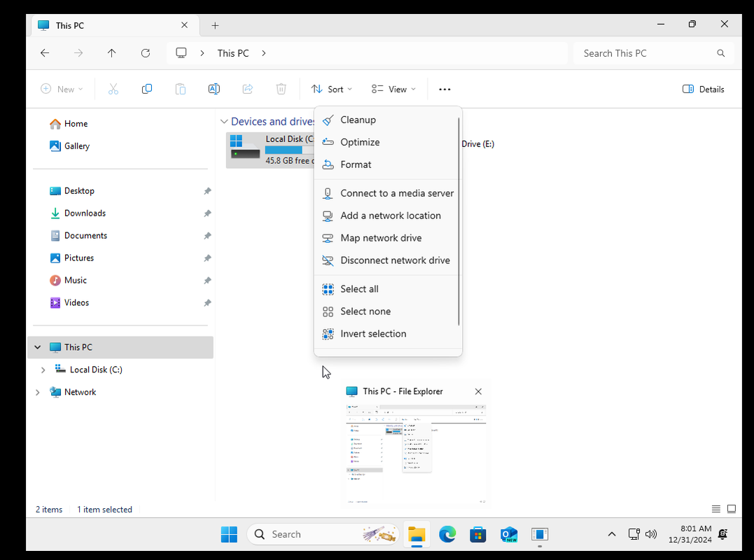This screenshot has height=560, width=754.
Task: Open the View dropdown
Action: (393, 89)
